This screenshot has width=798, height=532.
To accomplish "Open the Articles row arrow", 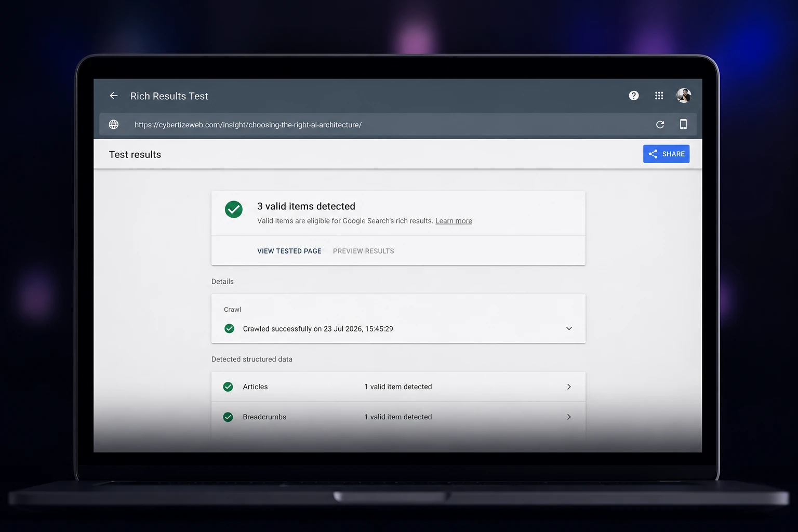I will 569,387.
